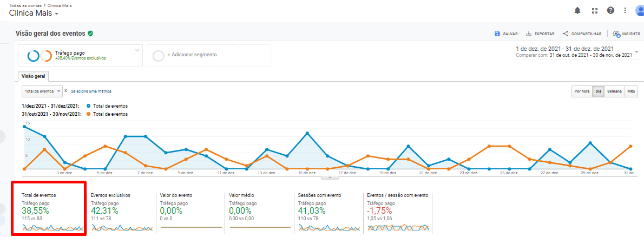Viewport: 644px width, 237px height.
Task: Open the Google apps grid
Action: (594, 10)
